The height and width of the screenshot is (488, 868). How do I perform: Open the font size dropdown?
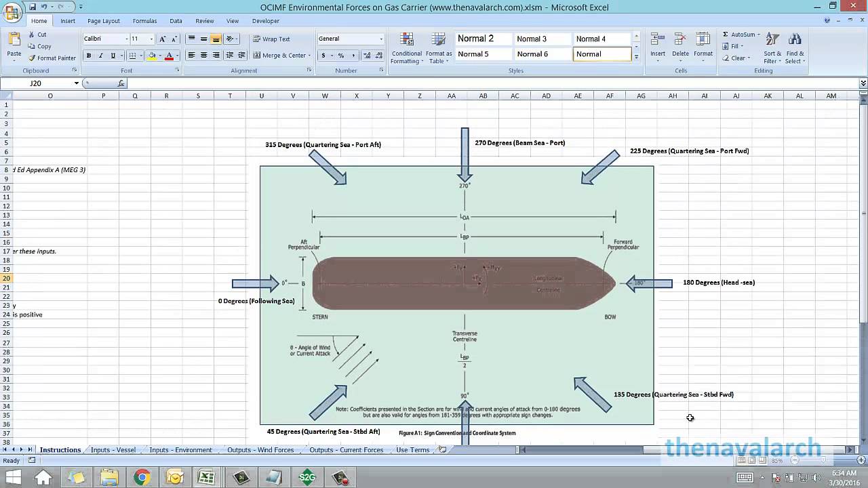(151, 39)
